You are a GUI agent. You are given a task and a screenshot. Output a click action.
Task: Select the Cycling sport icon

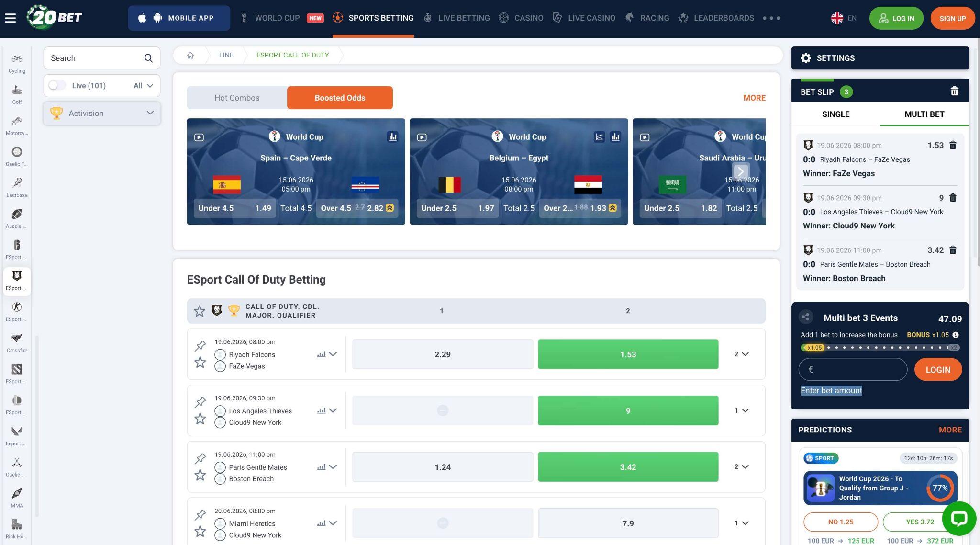17,63
